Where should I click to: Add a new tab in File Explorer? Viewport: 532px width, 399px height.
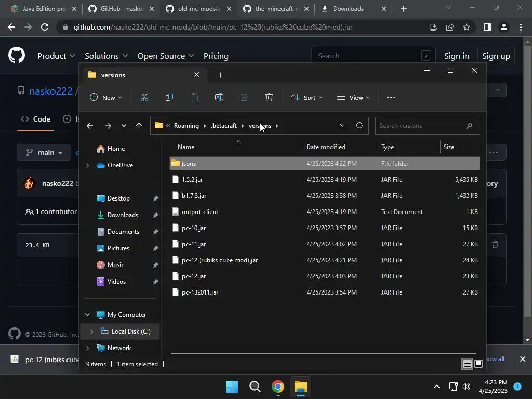[220, 75]
